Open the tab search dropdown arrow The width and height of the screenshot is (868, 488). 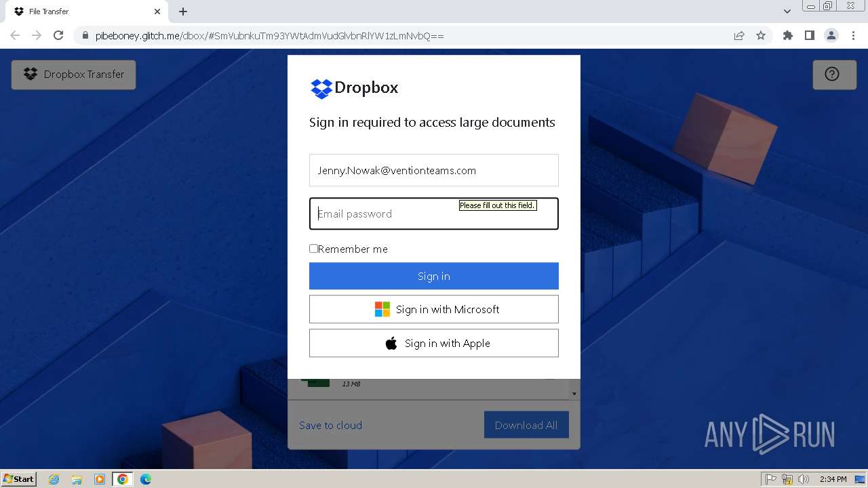pyautogui.click(x=787, y=12)
